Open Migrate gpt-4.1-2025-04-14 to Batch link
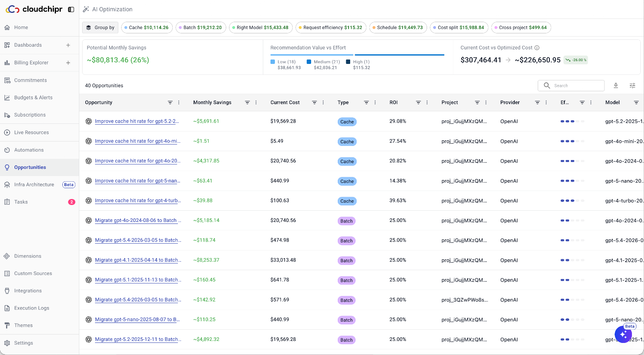This screenshot has height=355, width=644. [138, 260]
